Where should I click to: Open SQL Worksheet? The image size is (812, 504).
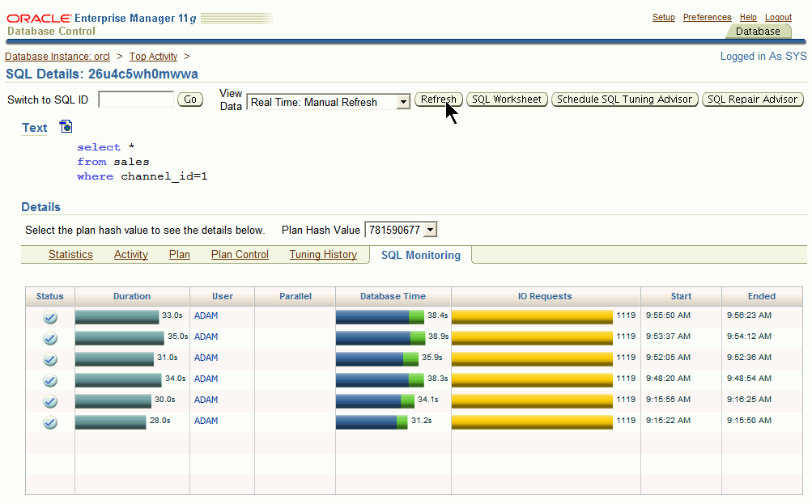coord(507,100)
